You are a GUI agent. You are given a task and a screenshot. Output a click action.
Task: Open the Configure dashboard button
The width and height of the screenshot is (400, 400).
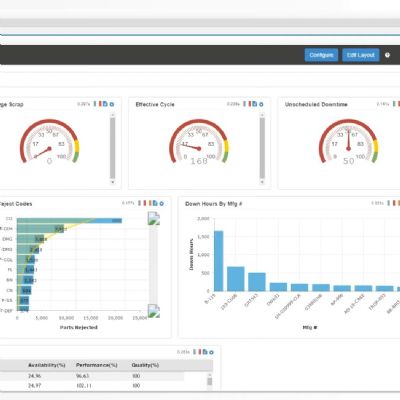pyautogui.click(x=321, y=55)
